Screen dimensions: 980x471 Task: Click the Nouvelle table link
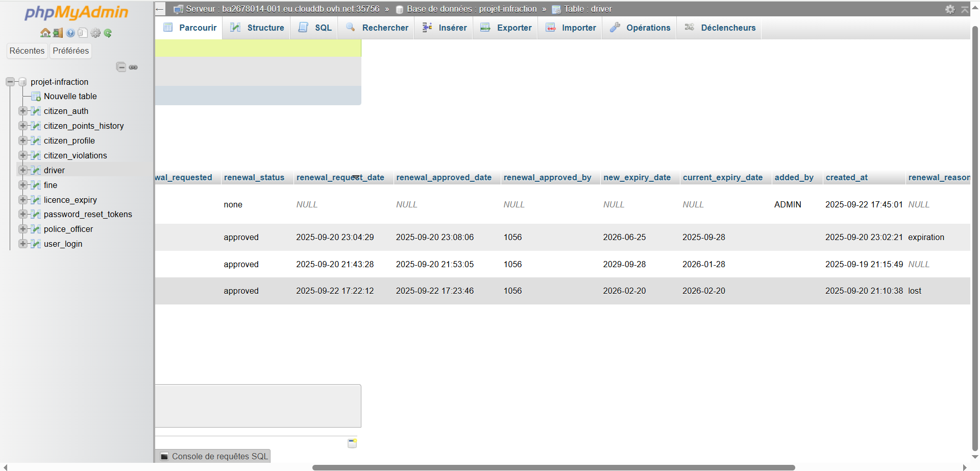coord(70,96)
